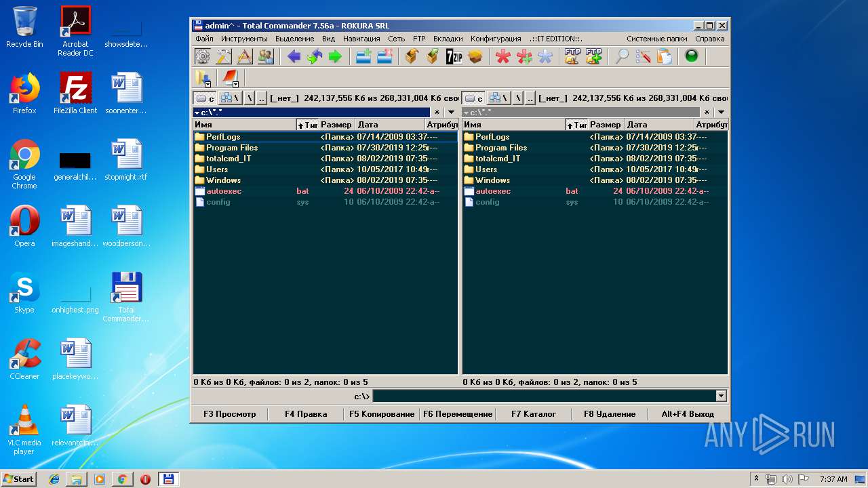Open left panel directory history dropdown
Screen dimensions: 868x488
[452, 113]
